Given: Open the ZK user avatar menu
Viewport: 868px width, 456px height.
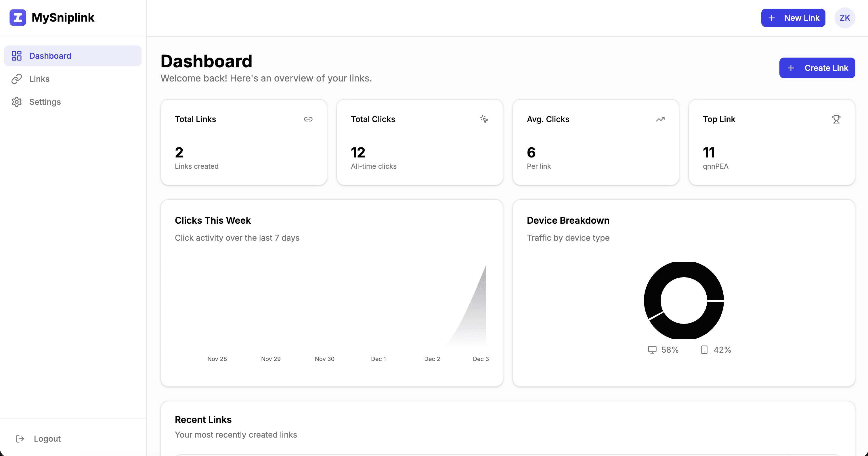Looking at the screenshot, I should pyautogui.click(x=845, y=18).
